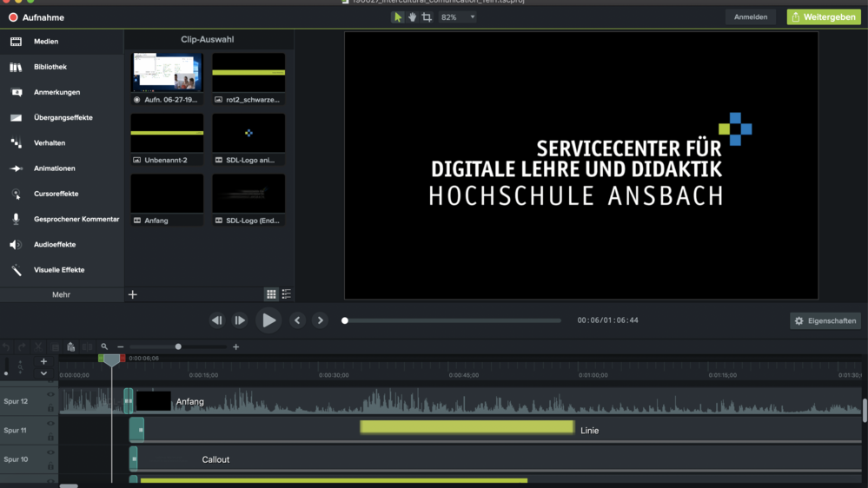This screenshot has width=868, height=488.
Task: Select the hand pan tool
Action: (x=413, y=17)
